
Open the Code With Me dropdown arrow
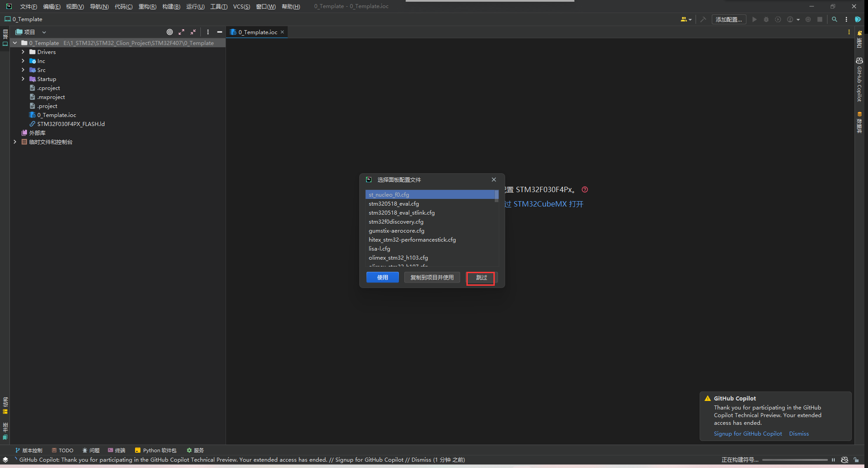coord(690,20)
